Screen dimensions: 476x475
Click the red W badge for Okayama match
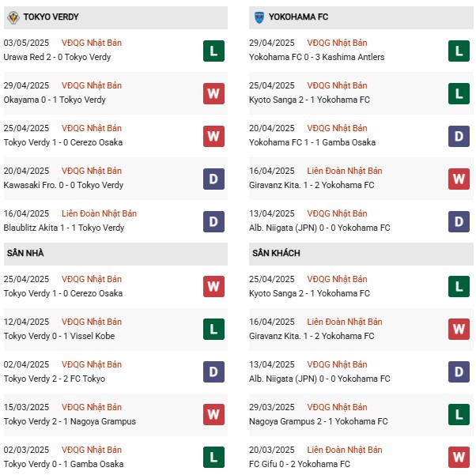click(x=213, y=93)
